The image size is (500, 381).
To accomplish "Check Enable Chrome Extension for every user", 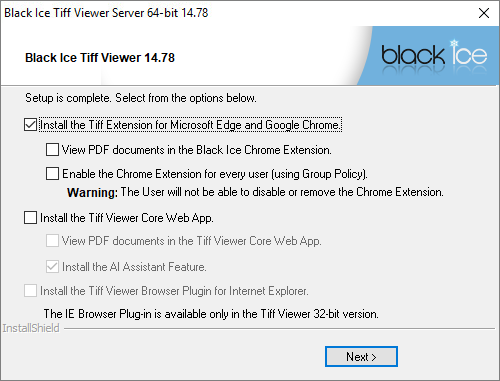I will coord(52,174).
